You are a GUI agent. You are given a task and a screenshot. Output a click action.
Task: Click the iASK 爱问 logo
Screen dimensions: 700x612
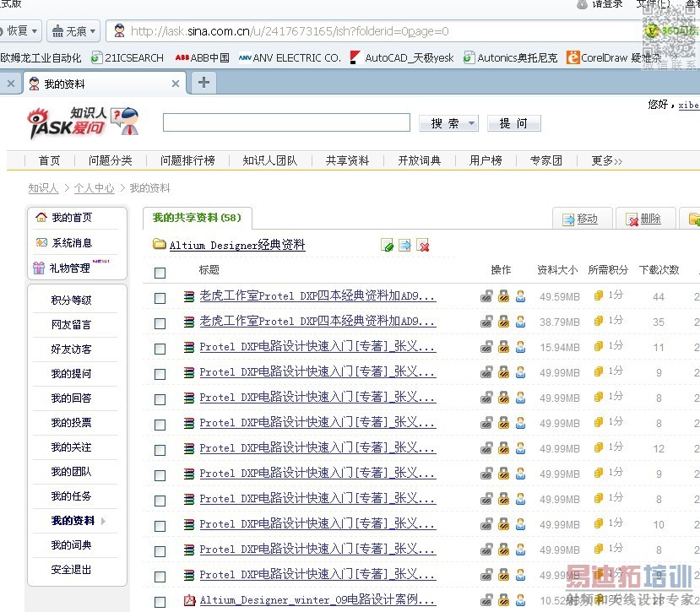pos(83,122)
